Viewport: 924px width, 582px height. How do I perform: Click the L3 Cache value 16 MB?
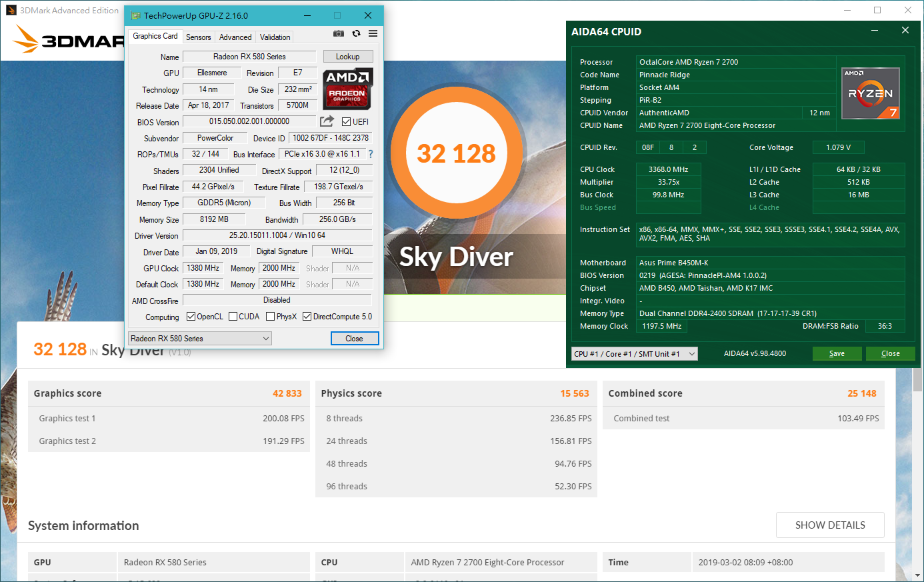pyautogui.click(x=859, y=195)
